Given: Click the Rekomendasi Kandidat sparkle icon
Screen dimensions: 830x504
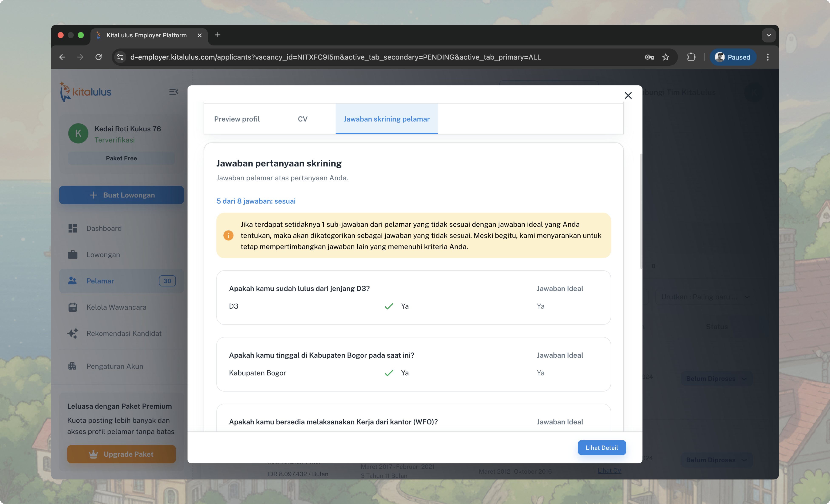Looking at the screenshot, I should (x=73, y=333).
